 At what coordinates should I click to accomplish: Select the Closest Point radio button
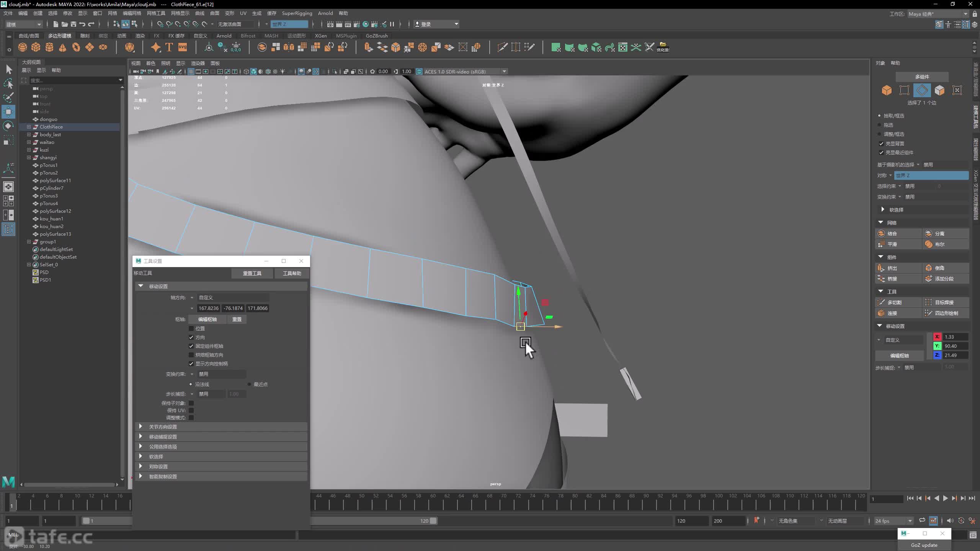click(249, 384)
